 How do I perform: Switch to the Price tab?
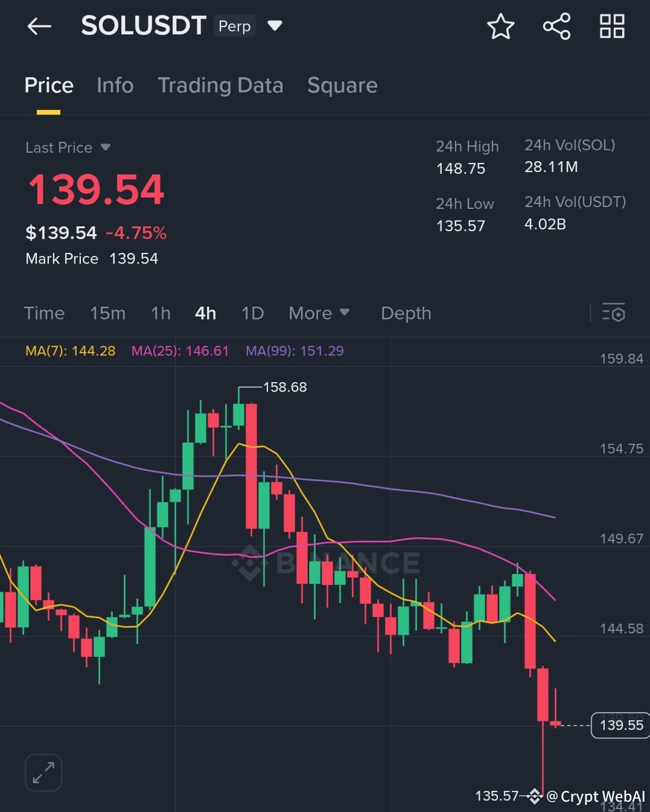(49, 85)
